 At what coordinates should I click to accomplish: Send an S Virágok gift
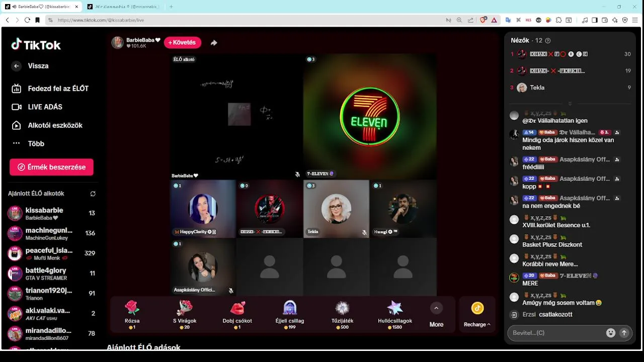click(x=185, y=315)
